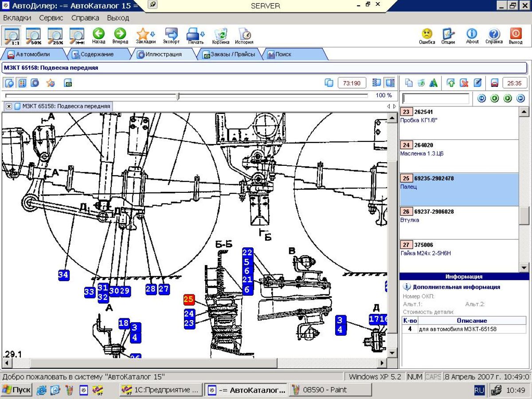Image resolution: width=532 pixels, height=399 pixels.
Task: Open the Пуск start menu
Action: click(16, 390)
